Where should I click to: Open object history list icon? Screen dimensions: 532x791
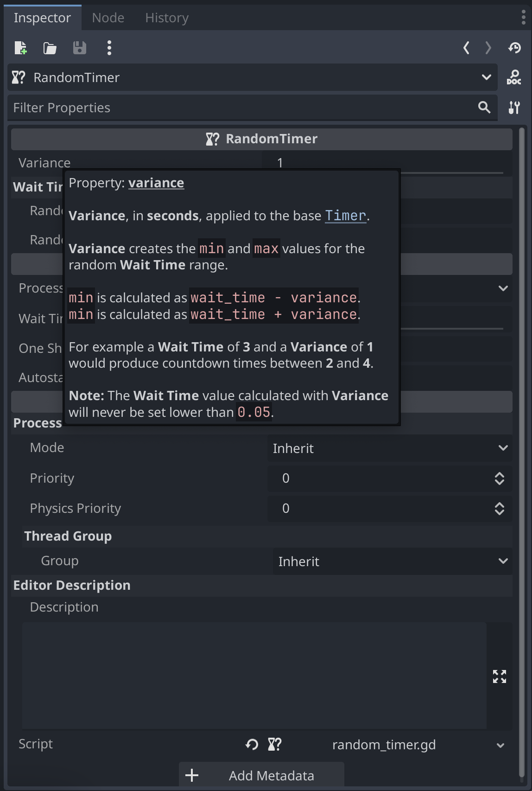click(514, 48)
